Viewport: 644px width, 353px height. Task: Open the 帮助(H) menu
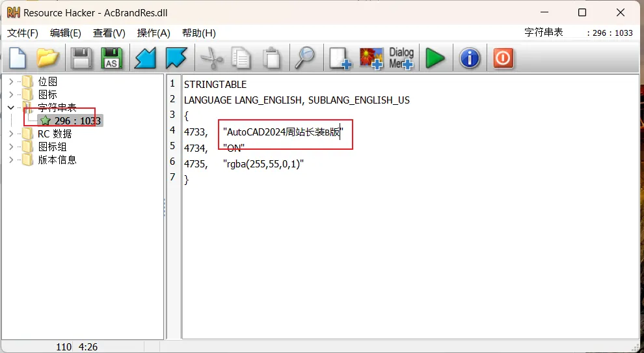pyautogui.click(x=199, y=33)
